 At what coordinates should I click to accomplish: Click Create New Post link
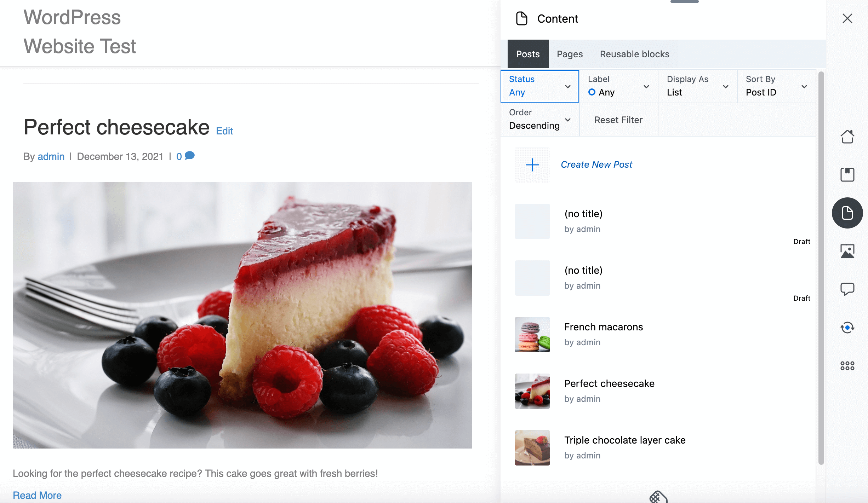tap(596, 163)
